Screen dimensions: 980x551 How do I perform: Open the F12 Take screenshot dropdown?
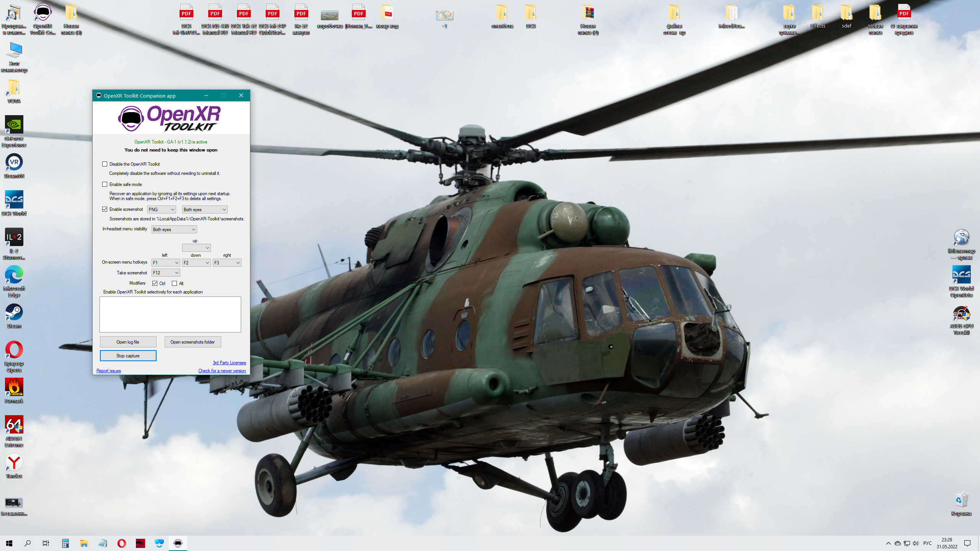(x=166, y=273)
